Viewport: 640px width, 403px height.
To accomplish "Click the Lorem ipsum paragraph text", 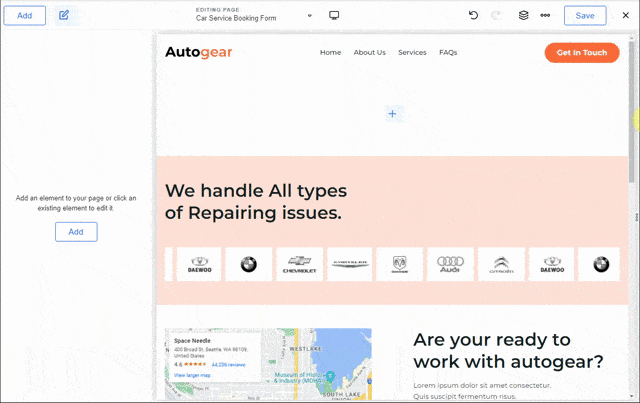I will point(482,390).
